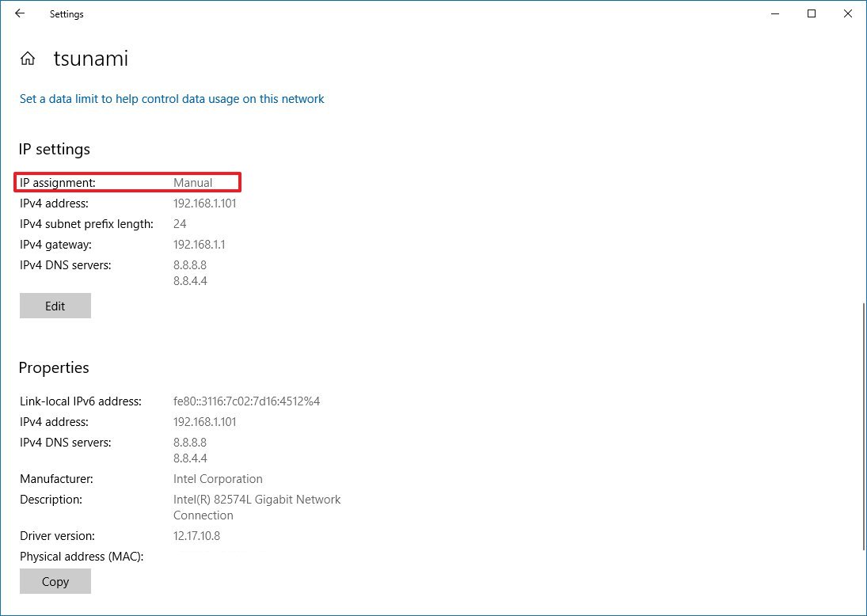Click the back arrow in the title bar

(20, 13)
